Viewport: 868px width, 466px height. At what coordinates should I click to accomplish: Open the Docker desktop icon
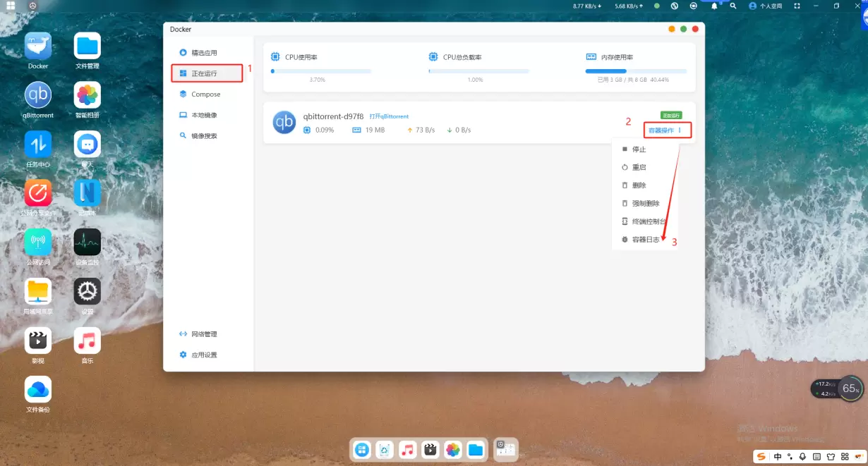[38, 47]
